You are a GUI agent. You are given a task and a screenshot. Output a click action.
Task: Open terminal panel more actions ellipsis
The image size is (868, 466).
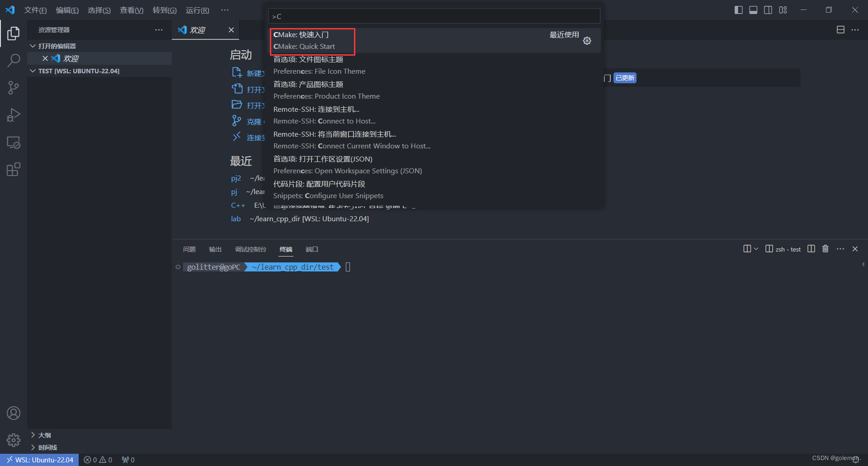840,249
